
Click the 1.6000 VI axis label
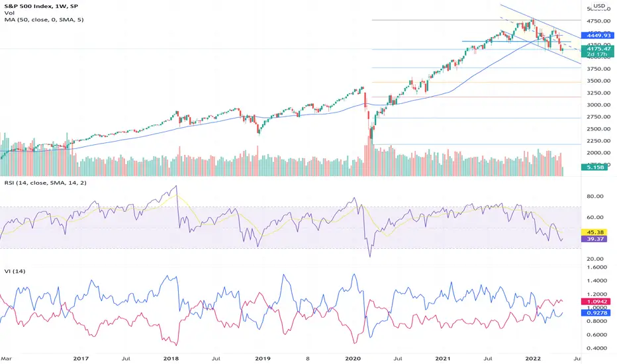tap(596, 267)
